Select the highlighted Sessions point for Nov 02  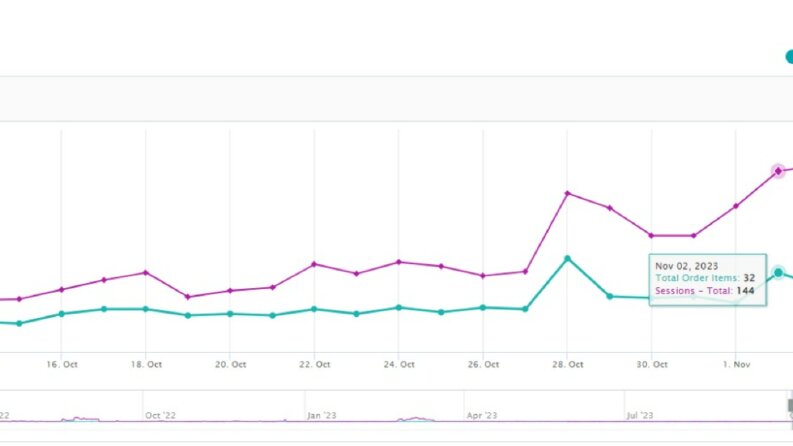778,171
